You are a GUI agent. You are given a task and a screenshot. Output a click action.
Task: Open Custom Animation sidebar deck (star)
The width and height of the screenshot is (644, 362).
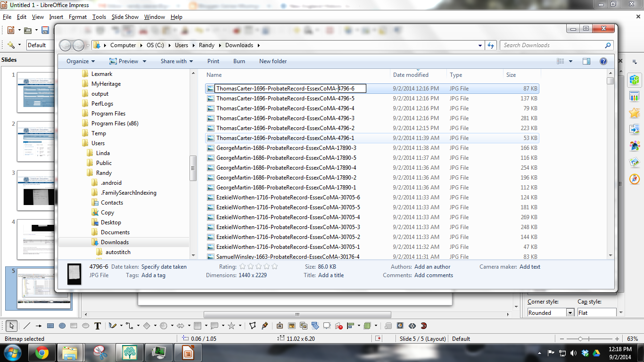(x=635, y=113)
